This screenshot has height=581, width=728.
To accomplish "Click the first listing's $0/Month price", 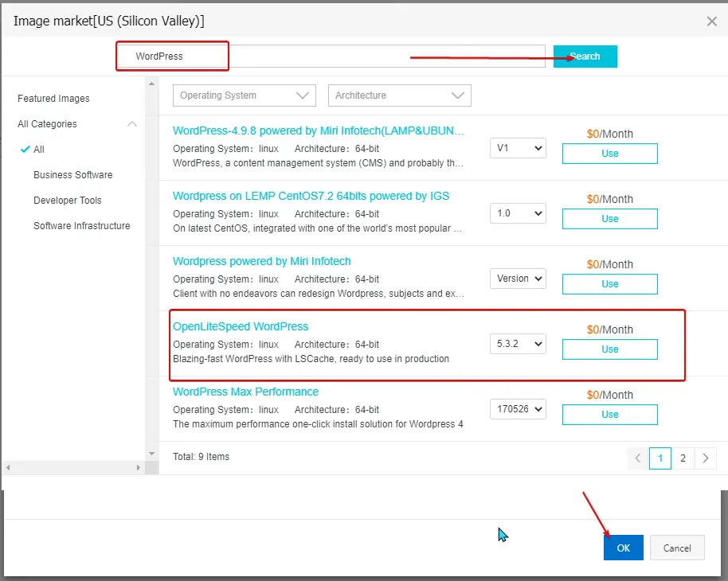I will pos(609,134).
